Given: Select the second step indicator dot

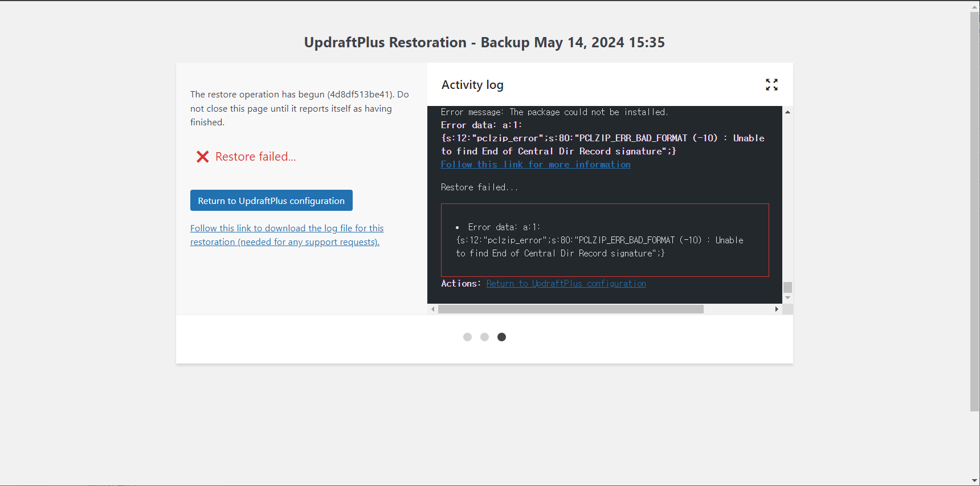Looking at the screenshot, I should click(x=484, y=337).
